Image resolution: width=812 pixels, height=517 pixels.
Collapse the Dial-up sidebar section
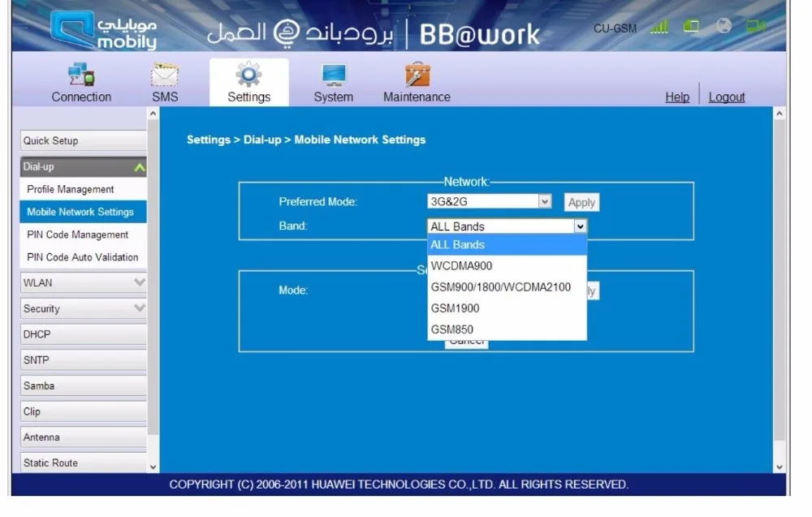(x=84, y=166)
